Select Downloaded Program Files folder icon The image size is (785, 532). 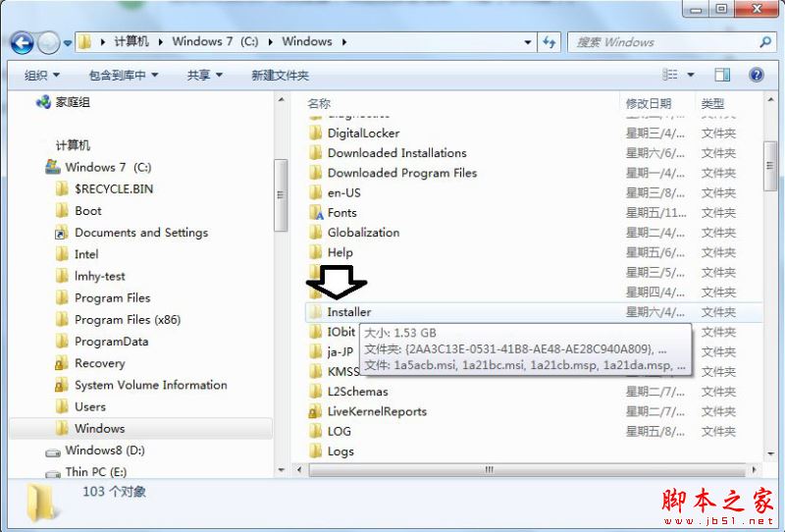315,173
